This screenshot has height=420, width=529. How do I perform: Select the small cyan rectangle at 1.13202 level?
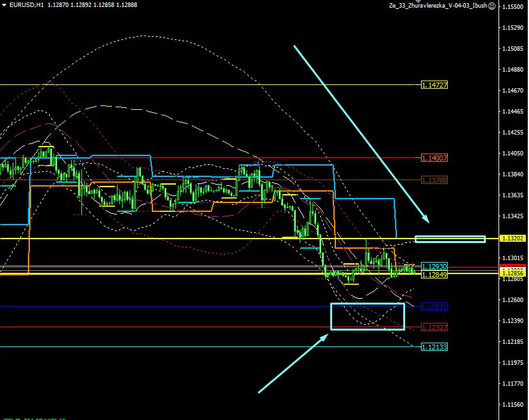(450, 239)
